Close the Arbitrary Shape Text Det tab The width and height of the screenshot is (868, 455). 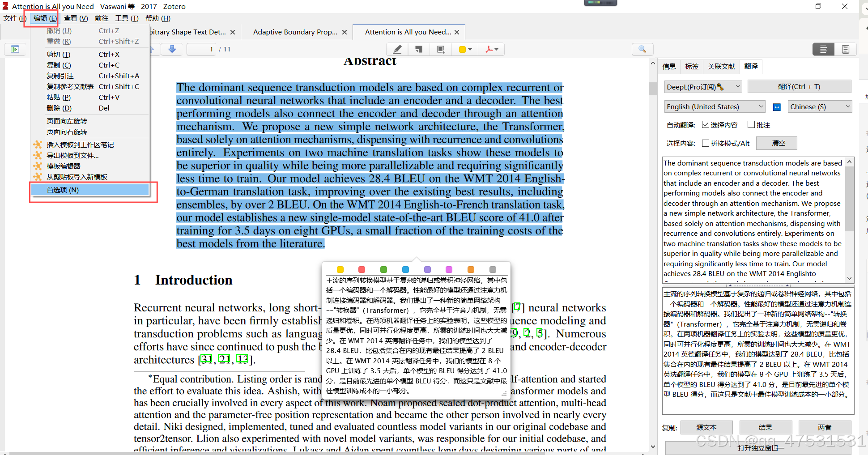[x=233, y=32]
